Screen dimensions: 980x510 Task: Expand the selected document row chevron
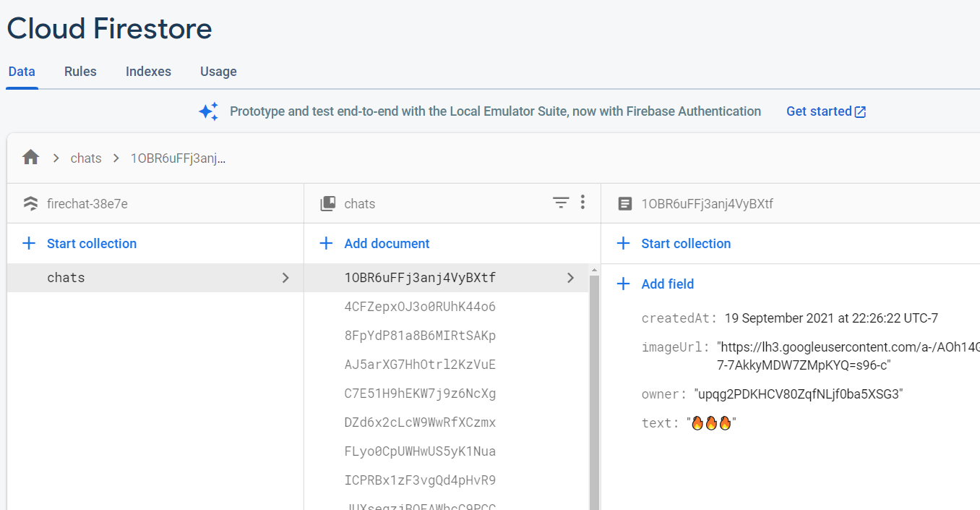tap(570, 277)
